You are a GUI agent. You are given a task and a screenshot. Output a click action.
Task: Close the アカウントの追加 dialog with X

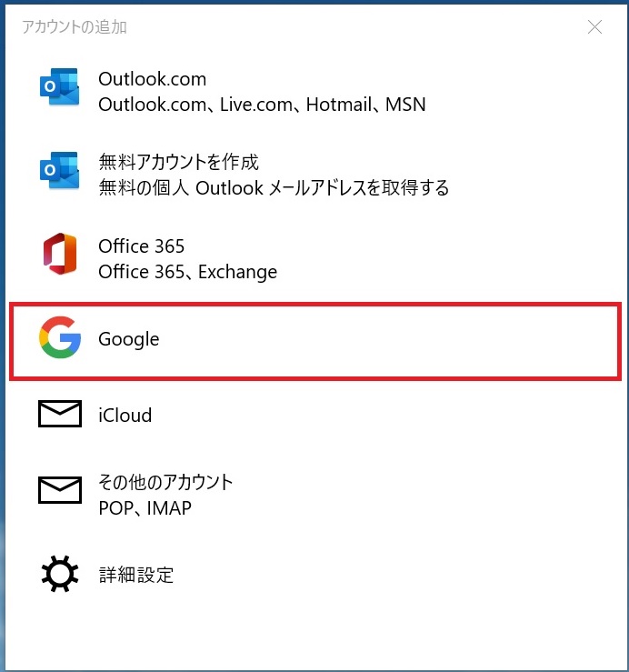tap(594, 27)
